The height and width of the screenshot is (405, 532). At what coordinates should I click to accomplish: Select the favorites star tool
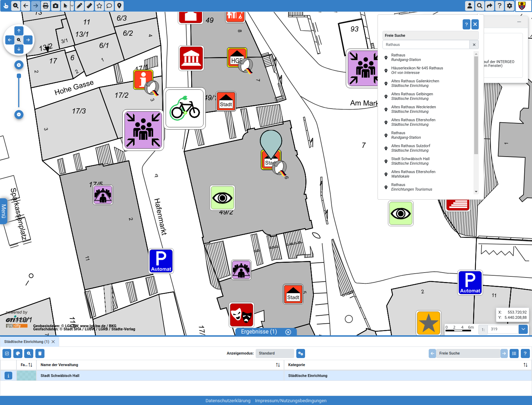coord(99,6)
